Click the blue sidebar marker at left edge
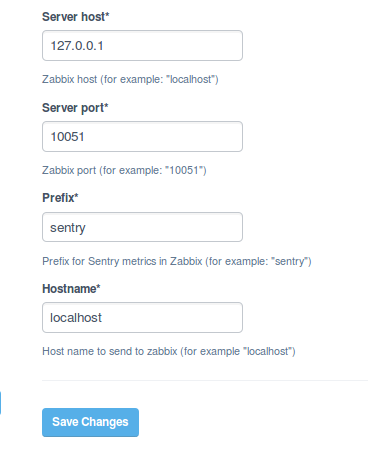This screenshot has height=458, width=368. coord(0,403)
